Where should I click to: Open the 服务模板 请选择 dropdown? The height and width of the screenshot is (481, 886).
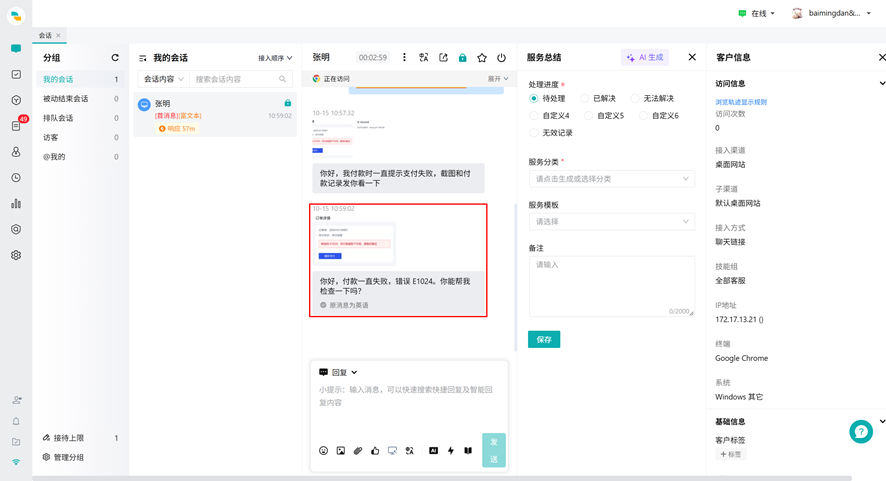pyautogui.click(x=611, y=222)
